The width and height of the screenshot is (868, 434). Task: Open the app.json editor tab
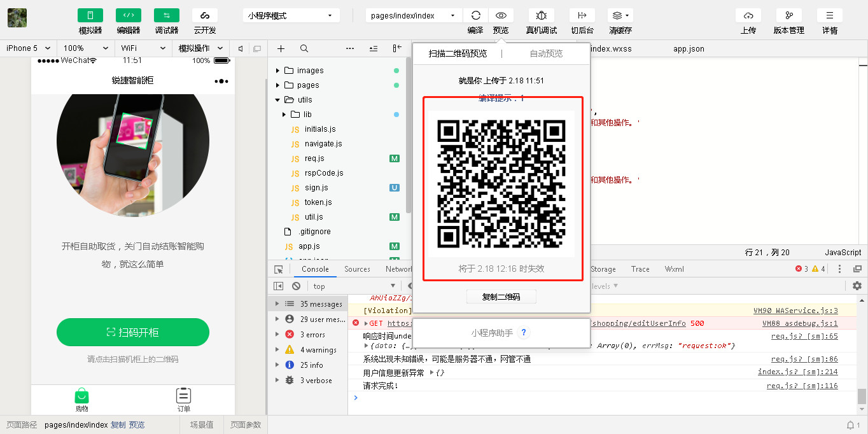coord(689,49)
